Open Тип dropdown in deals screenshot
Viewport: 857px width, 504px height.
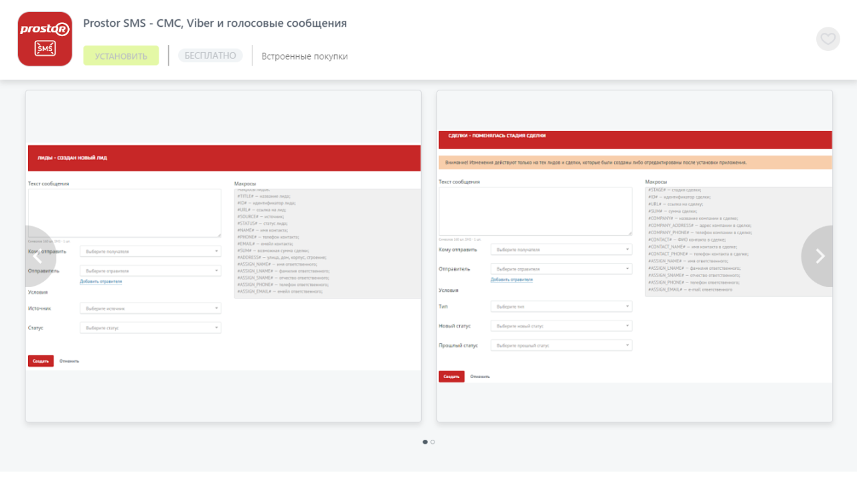562,307
